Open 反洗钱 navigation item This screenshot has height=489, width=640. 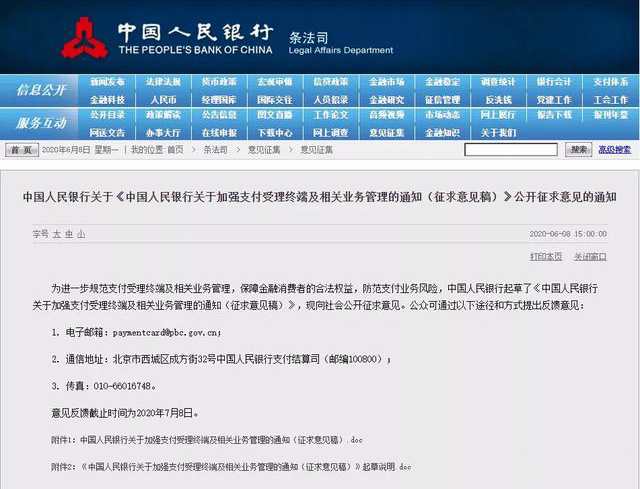tap(498, 100)
